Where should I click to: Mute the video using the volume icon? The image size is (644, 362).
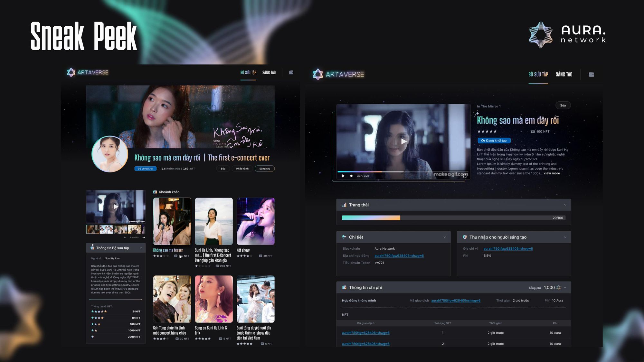tap(351, 176)
